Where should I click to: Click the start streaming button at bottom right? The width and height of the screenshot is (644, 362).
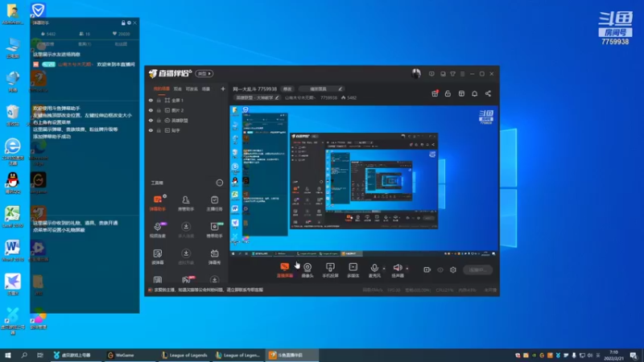coord(477,270)
